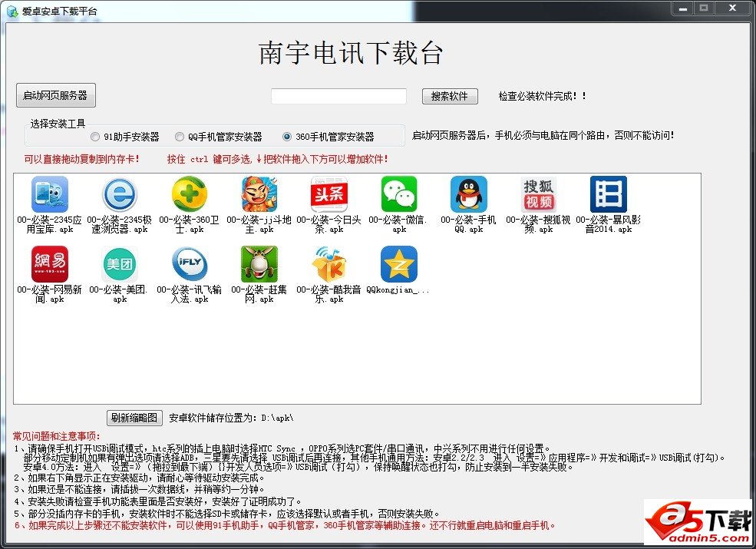
Task: Select the 美团 apk icon
Action: coord(120,264)
